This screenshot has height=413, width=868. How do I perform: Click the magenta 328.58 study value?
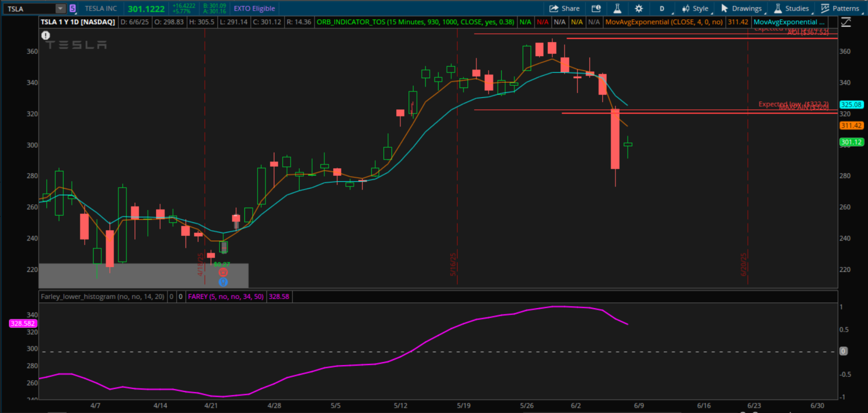pos(279,297)
